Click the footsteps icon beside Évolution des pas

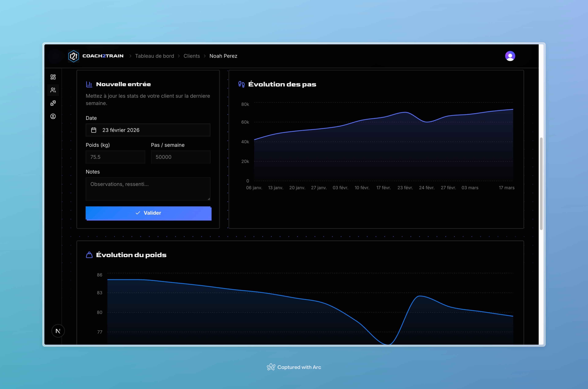pos(241,84)
